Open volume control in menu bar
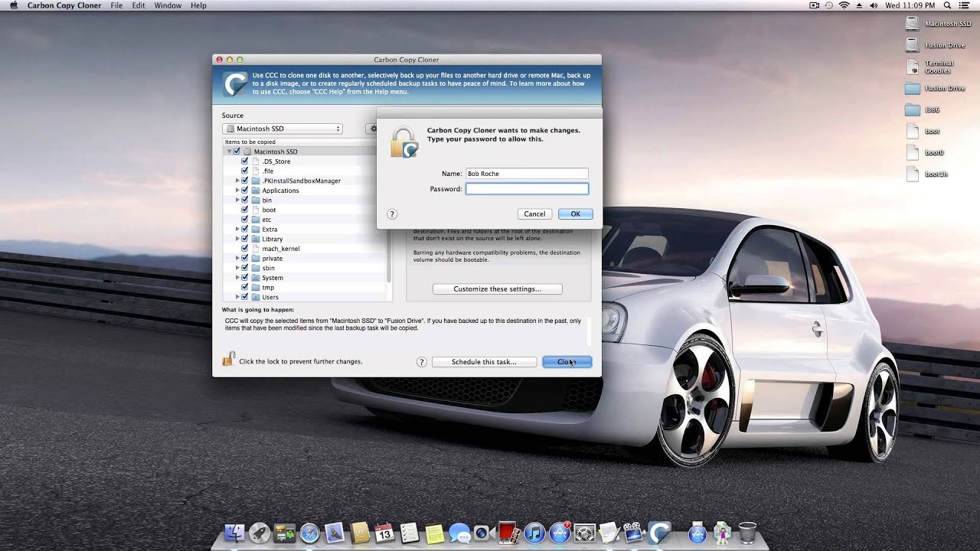Viewport: 980px width, 551px height. (x=874, y=5)
